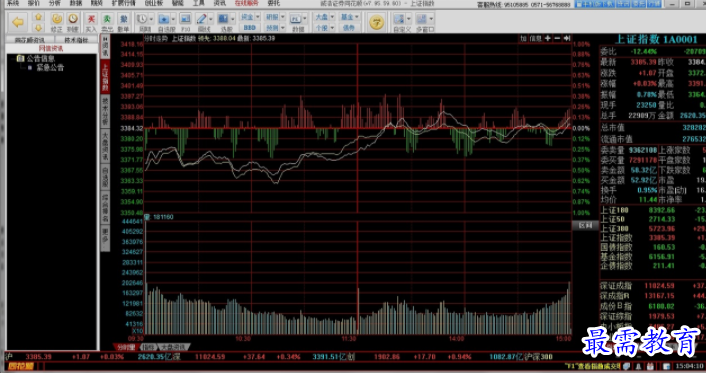The width and height of the screenshot is (706, 373).
Task: Click the red 买入 buy icon
Action: [x=91, y=22]
